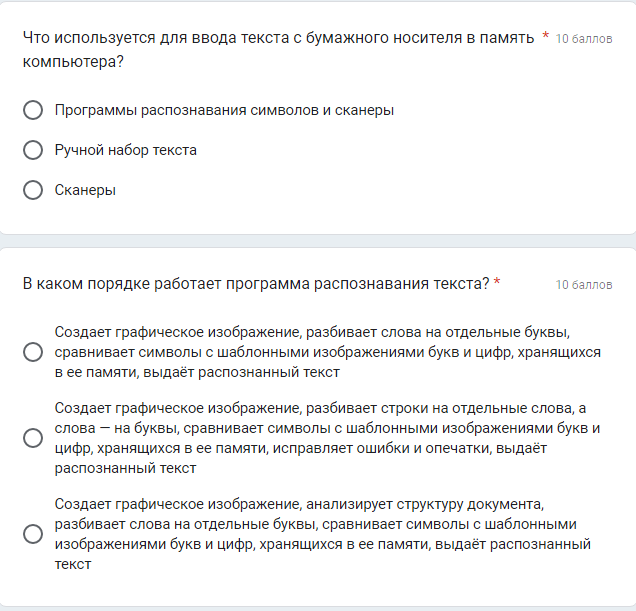Select radio circle for option mentioning 'анализирует структуру документа'
The image size is (636, 611).
33,534
